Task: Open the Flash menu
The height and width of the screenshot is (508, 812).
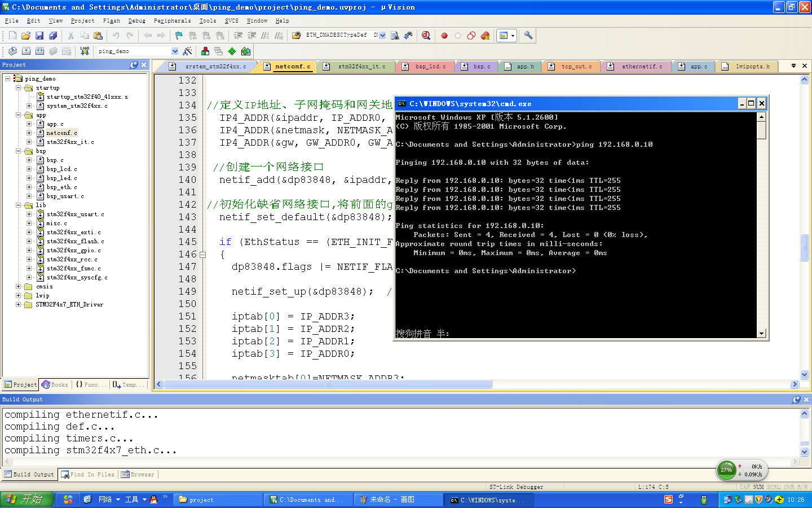Action: 112,21
